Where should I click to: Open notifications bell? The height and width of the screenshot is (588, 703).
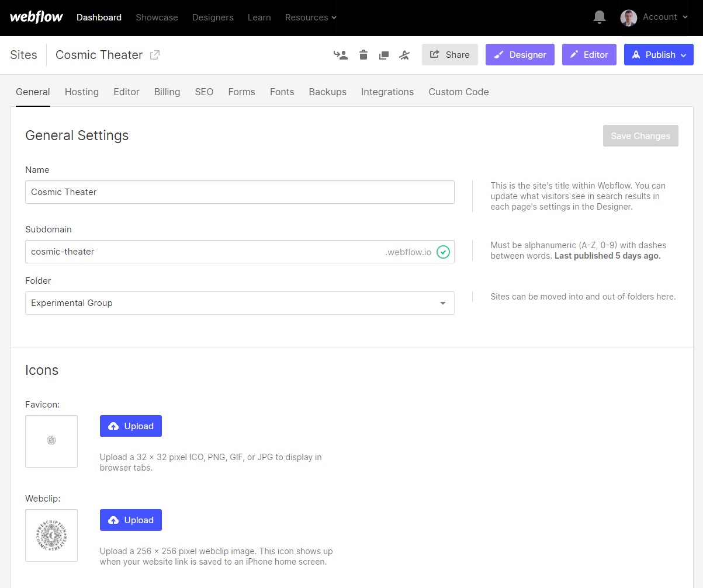pos(599,18)
